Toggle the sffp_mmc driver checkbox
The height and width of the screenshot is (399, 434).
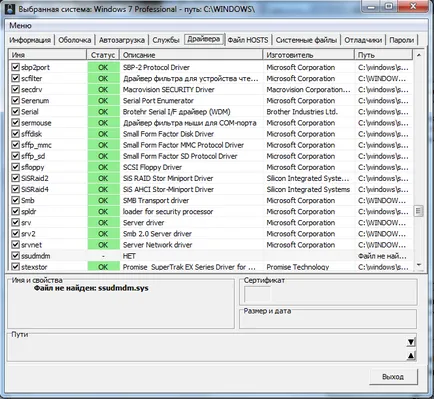click(15, 145)
